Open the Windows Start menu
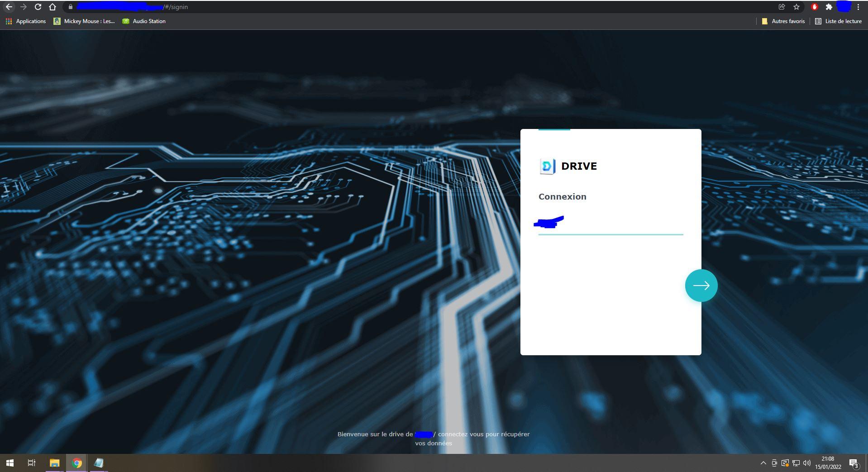 10,463
